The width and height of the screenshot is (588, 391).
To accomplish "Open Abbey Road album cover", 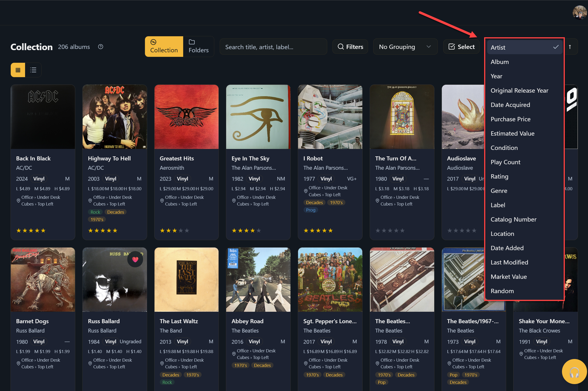I will (x=258, y=280).
